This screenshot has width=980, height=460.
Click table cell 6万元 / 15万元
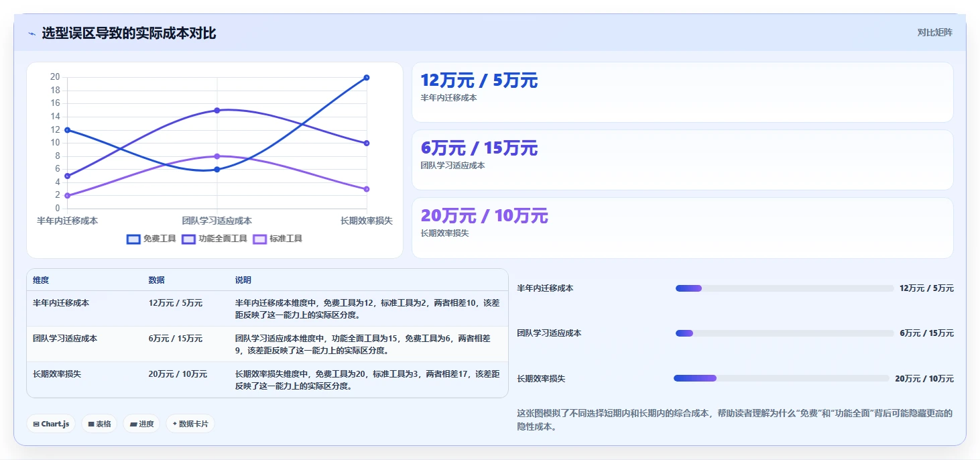(175, 339)
